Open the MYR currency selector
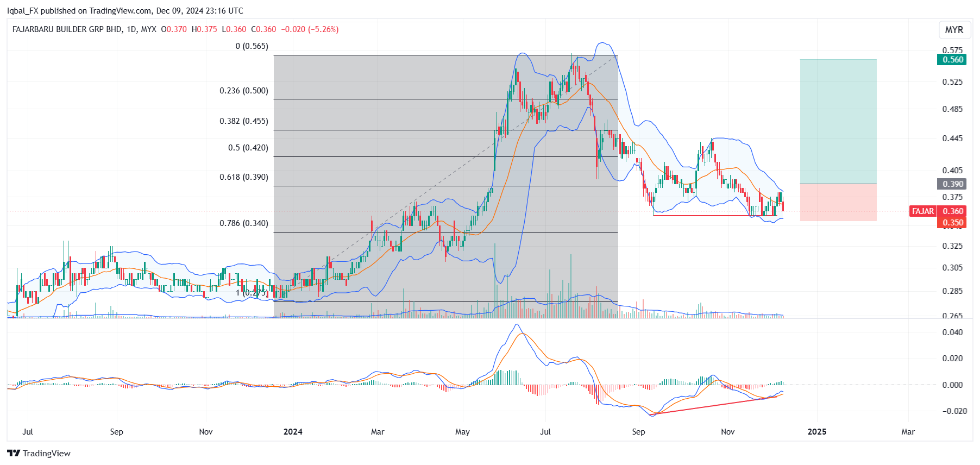This screenshot has width=980, height=465. coord(953,30)
